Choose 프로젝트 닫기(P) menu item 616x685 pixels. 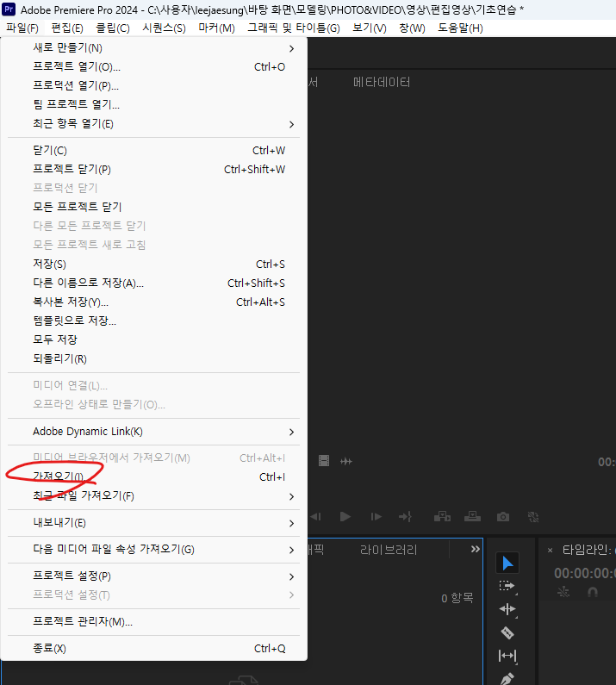[x=153, y=169]
